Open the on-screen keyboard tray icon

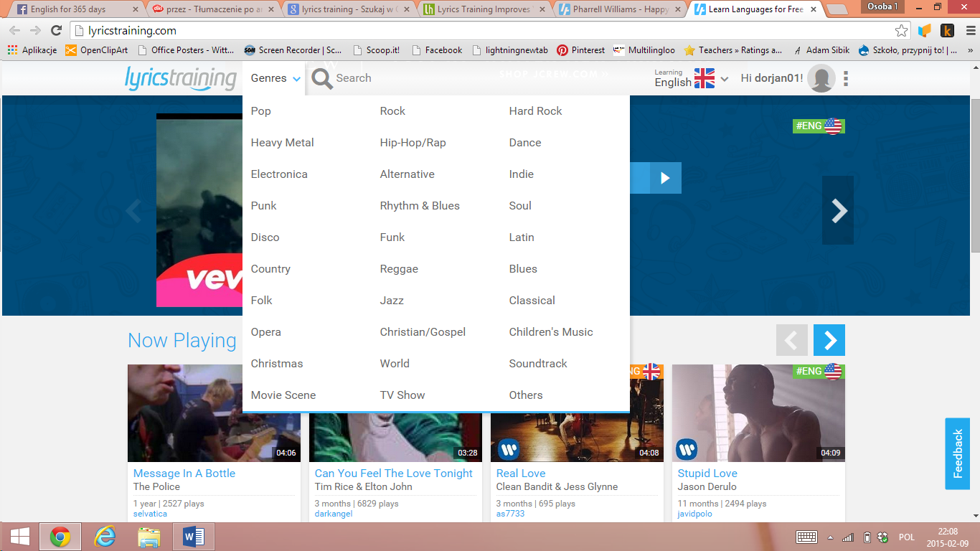tap(807, 537)
